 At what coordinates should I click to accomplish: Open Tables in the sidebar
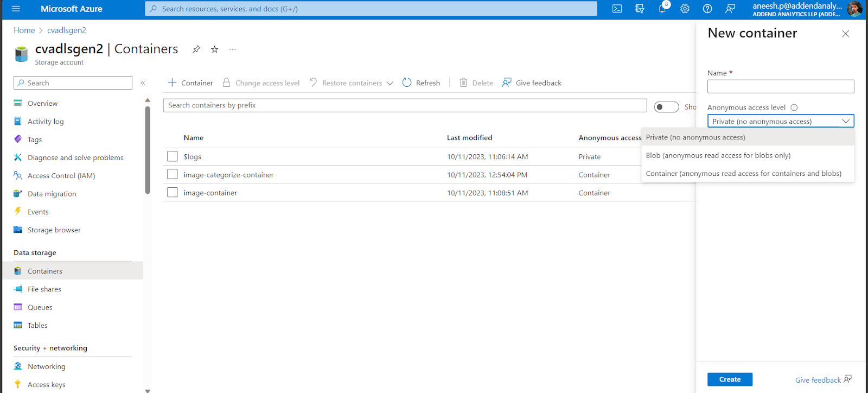tap(37, 326)
